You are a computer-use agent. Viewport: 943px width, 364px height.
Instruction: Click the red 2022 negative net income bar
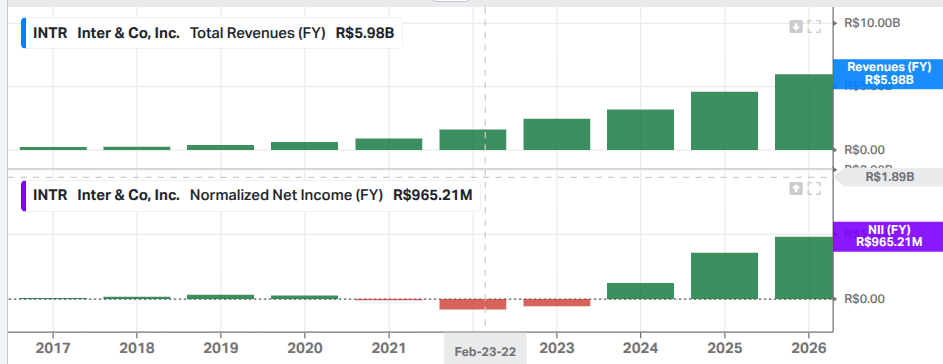(x=473, y=304)
